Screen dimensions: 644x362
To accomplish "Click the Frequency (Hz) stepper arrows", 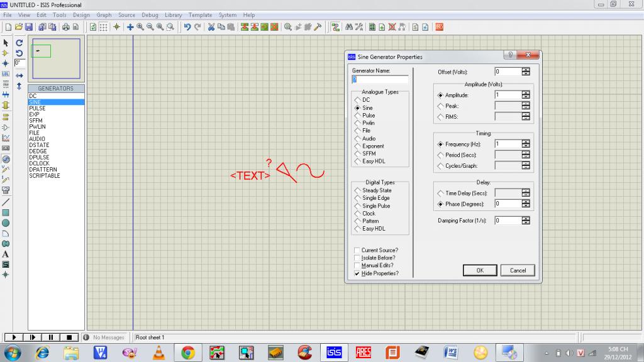I will click(526, 144).
